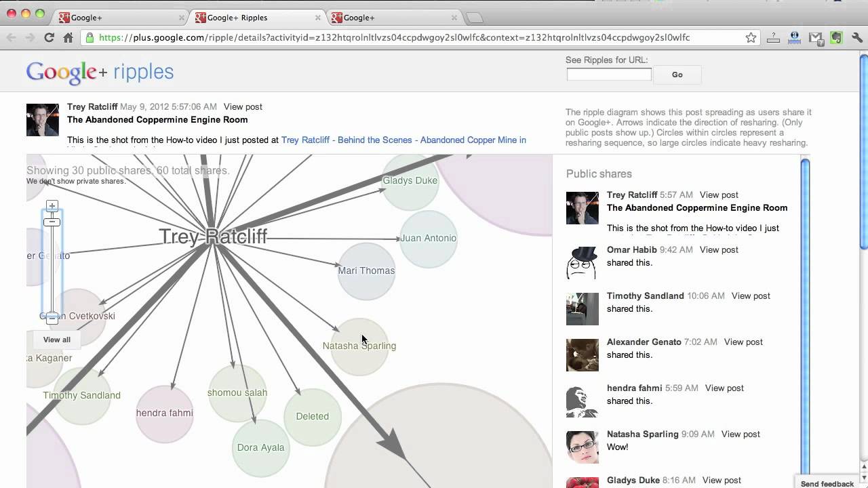Click the green extension icon in the toolbar
Image resolution: width=868 pixels, height=488 pixels.
pos(836,38)
